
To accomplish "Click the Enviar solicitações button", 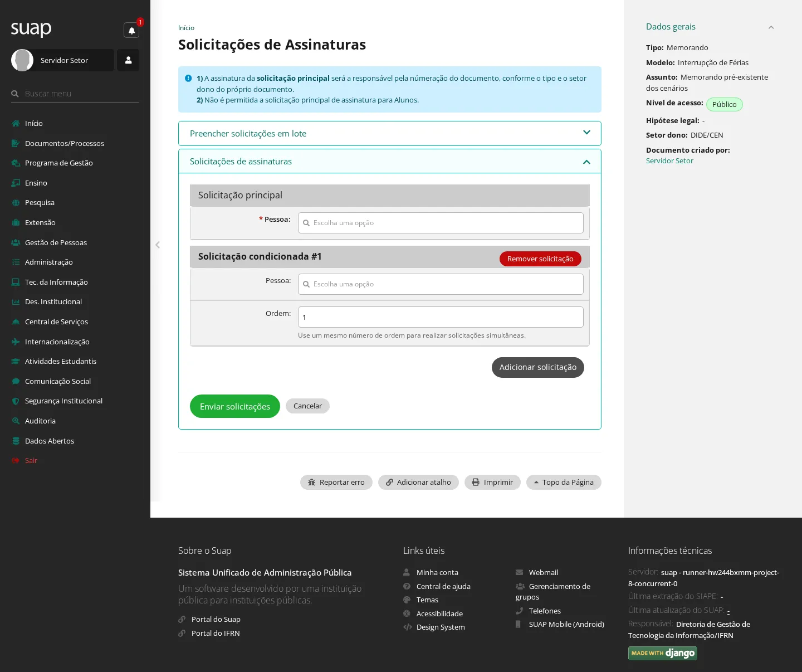I will 235,406.
